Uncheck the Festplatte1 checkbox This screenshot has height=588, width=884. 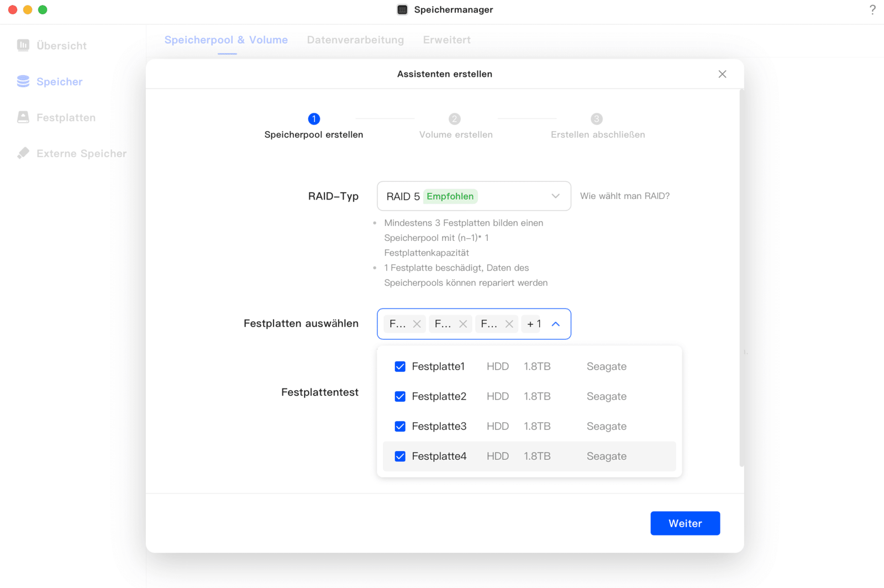[x=400, y=366]
